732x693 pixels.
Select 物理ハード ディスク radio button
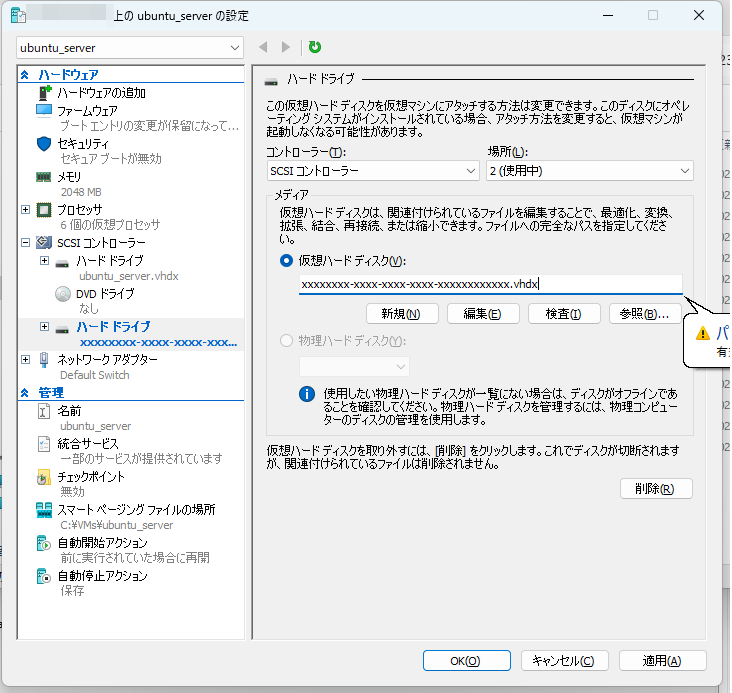point(286,341)
